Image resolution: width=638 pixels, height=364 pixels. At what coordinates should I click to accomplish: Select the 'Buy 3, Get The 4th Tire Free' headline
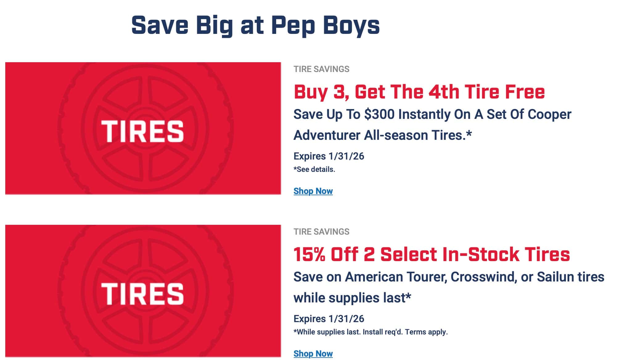point(419,92)
